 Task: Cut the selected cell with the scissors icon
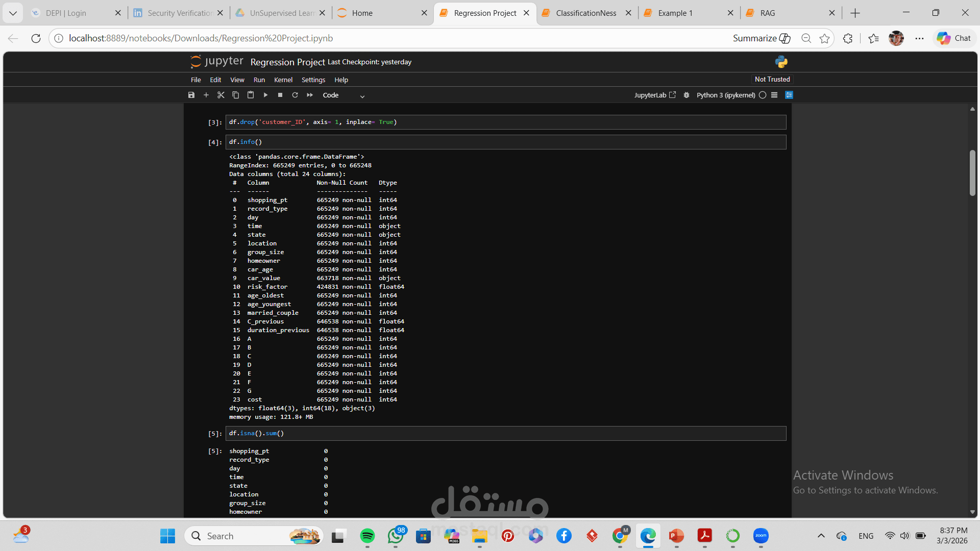221,95
